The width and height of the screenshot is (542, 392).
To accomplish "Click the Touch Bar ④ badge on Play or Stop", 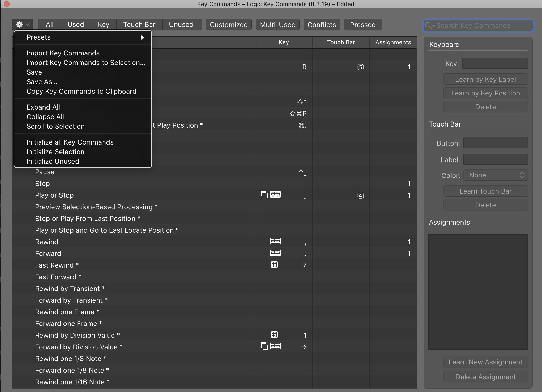I will pyautogui.click(x=360, y=195).
